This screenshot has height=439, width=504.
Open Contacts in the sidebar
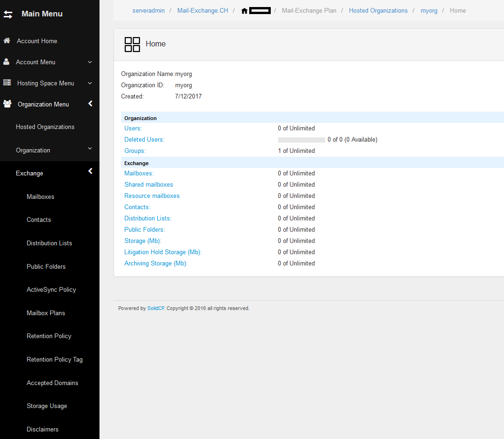pyautogui.click(x=39, y=219)
